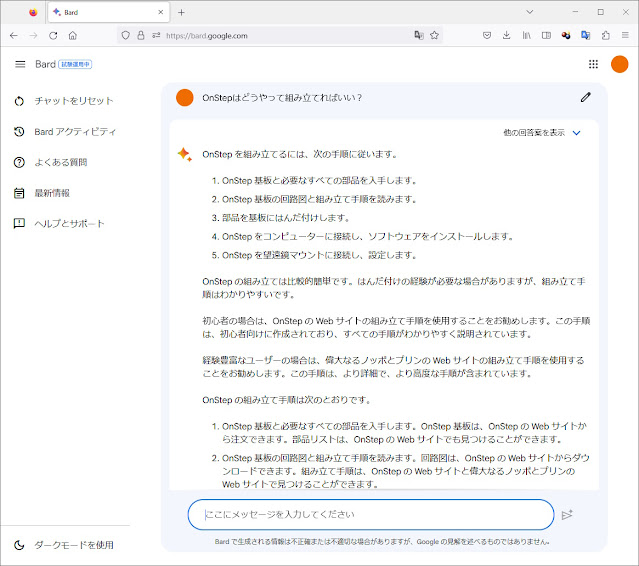
Task: Click the Bard disclaimer text at bottom
Action: (x=382, y=542)
